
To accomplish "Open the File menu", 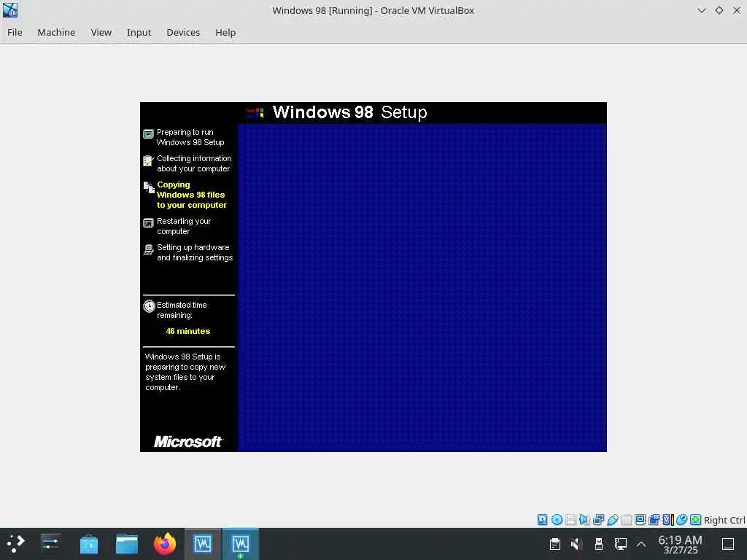I will tap(15, 32).
